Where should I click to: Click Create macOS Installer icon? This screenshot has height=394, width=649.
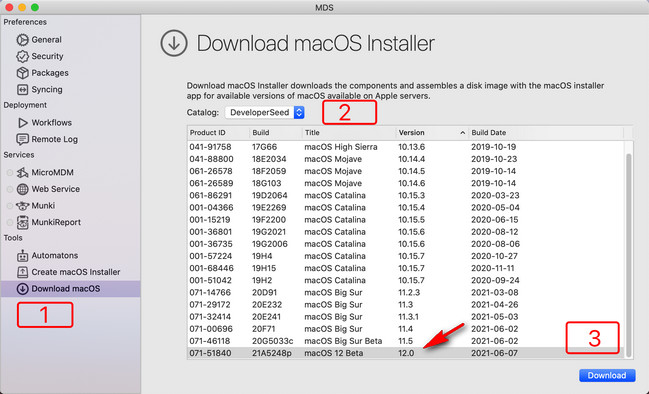[22, 272]
